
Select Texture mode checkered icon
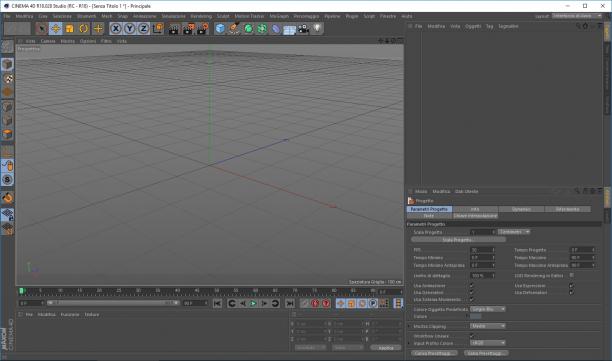(x=7, y=78)
